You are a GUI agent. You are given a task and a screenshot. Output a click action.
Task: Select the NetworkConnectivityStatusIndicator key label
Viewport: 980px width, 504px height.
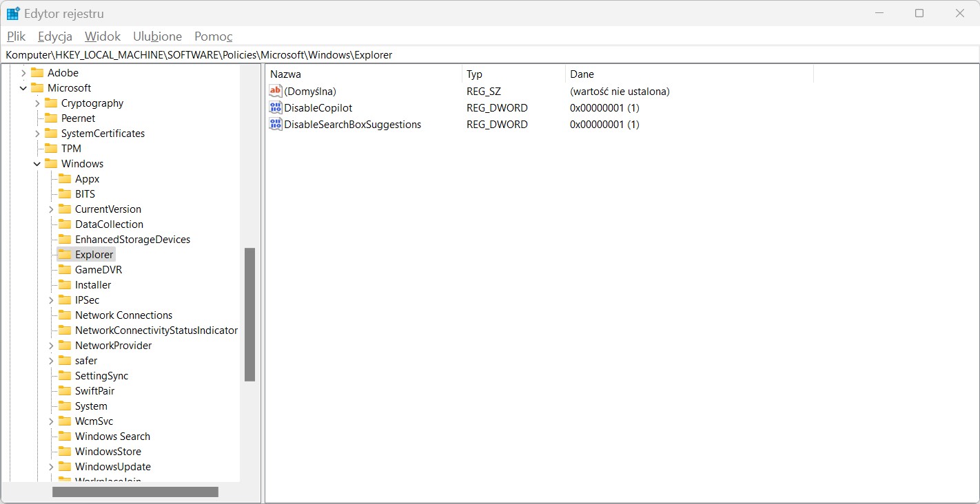(x=156, y=330)
